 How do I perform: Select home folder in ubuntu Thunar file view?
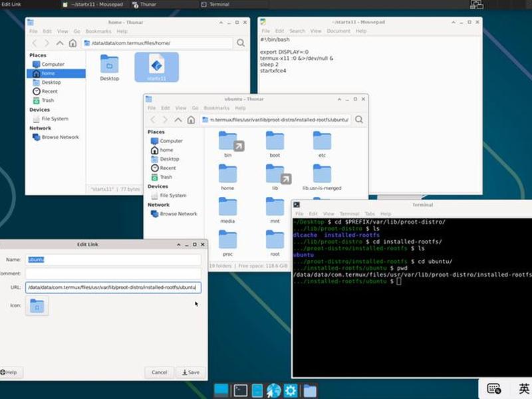click(x=227, y=177)
